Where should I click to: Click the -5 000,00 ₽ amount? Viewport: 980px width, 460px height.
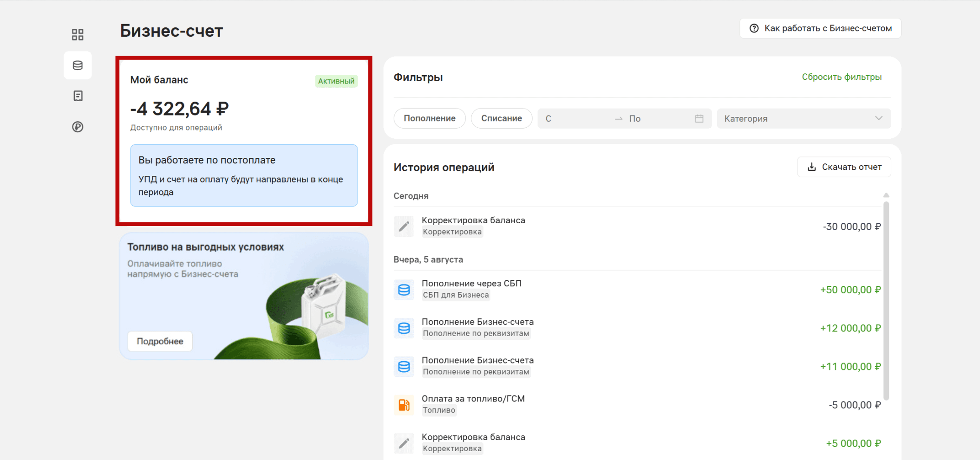[855, 405]
